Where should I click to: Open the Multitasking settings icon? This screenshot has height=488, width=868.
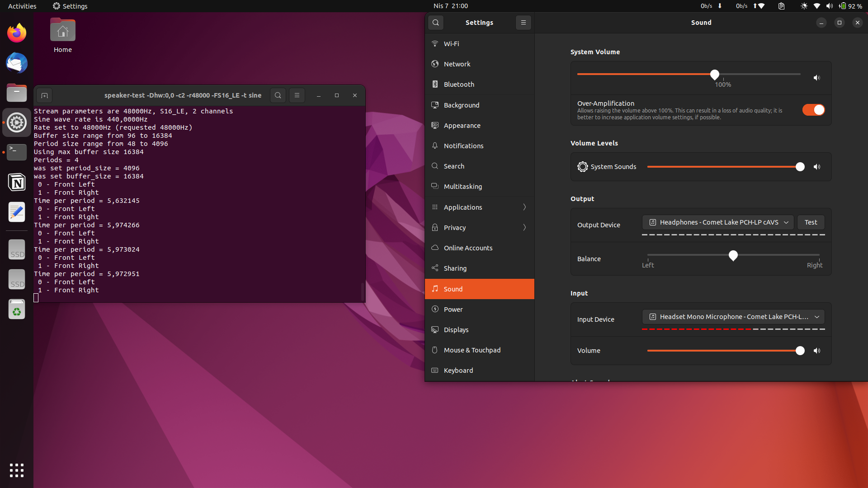(x=435, y=186)
